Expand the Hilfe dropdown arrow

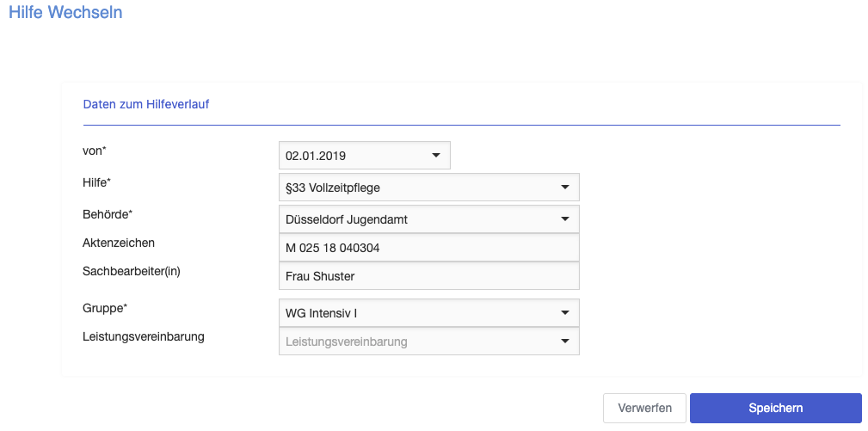(564, 188)
